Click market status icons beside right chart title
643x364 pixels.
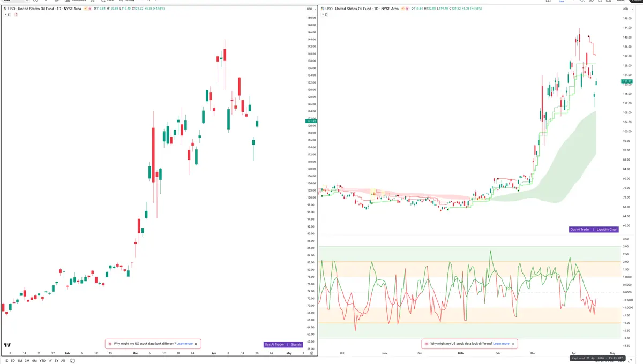click(x=406, y=9)
